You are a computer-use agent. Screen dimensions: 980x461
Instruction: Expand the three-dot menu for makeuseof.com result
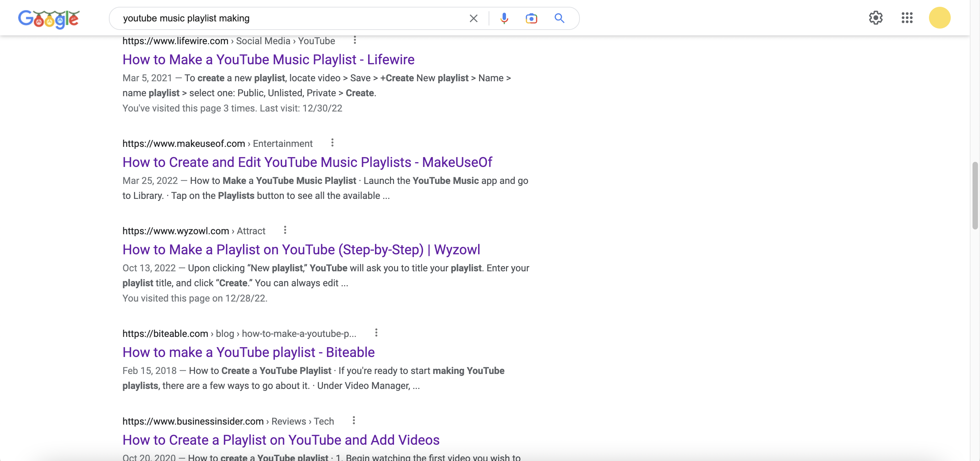[x=332, y=142]
